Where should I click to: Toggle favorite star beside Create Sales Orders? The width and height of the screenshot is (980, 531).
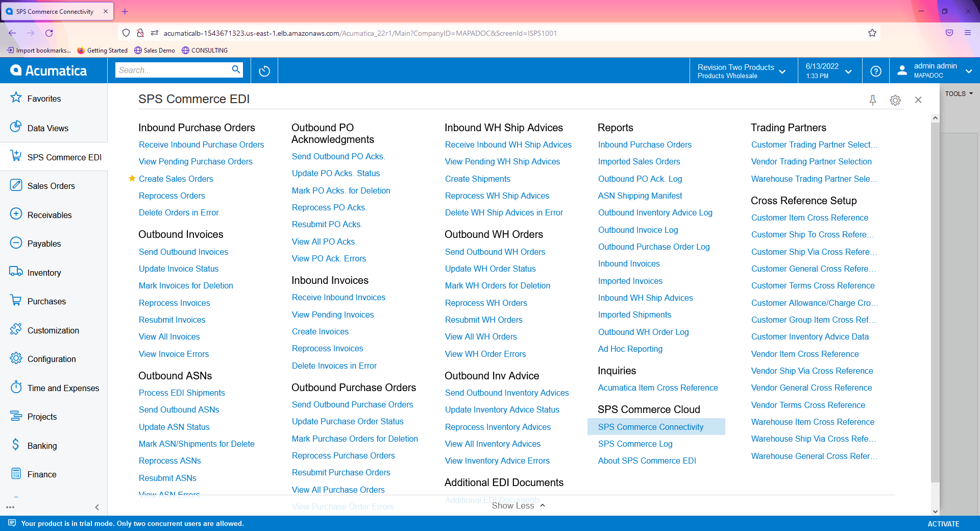point(132,178)
